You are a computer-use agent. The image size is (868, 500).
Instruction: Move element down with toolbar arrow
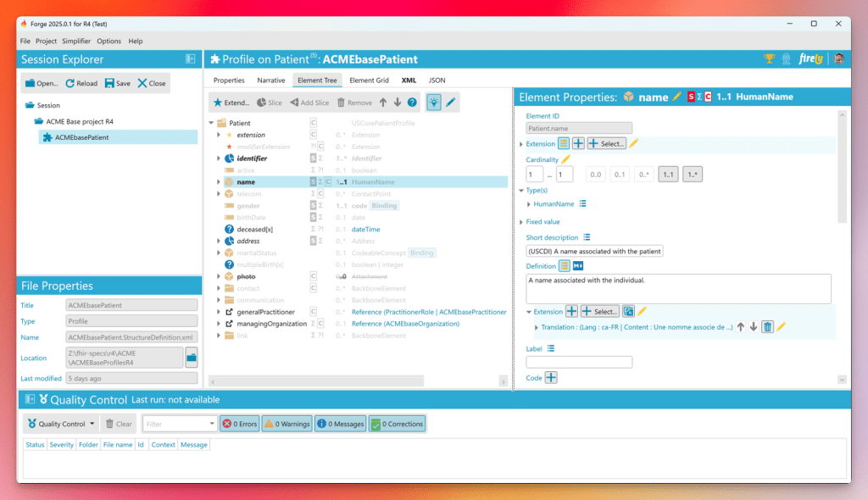tap(398, 103)
